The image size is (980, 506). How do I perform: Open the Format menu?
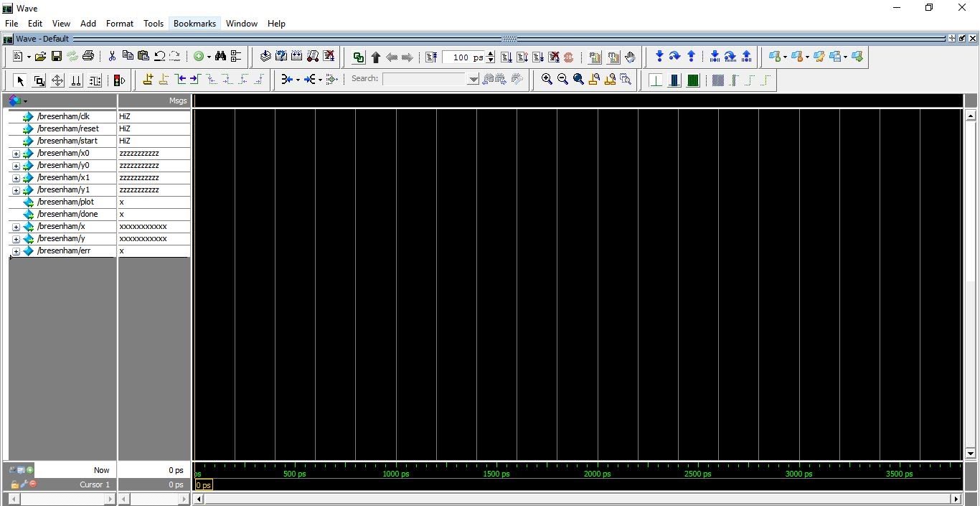point(120,24)
